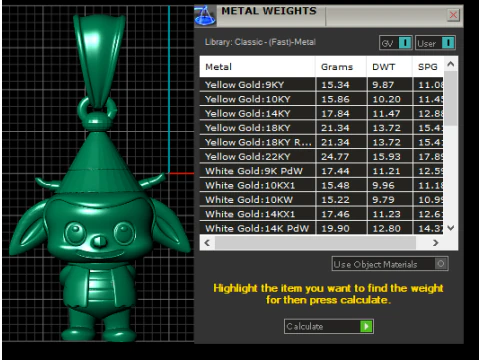Select the Yellow Gold:14KY row
480x360 pixels.
(321, 113)
